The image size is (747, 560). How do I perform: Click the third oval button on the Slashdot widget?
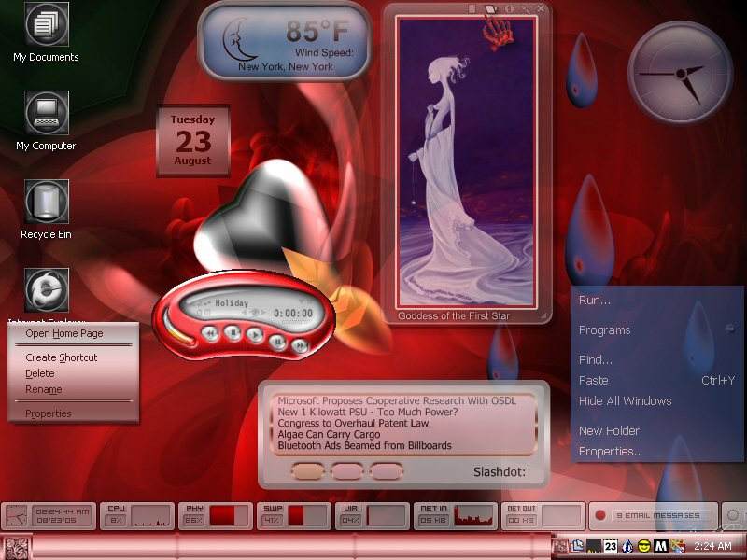tap(386, 471)
